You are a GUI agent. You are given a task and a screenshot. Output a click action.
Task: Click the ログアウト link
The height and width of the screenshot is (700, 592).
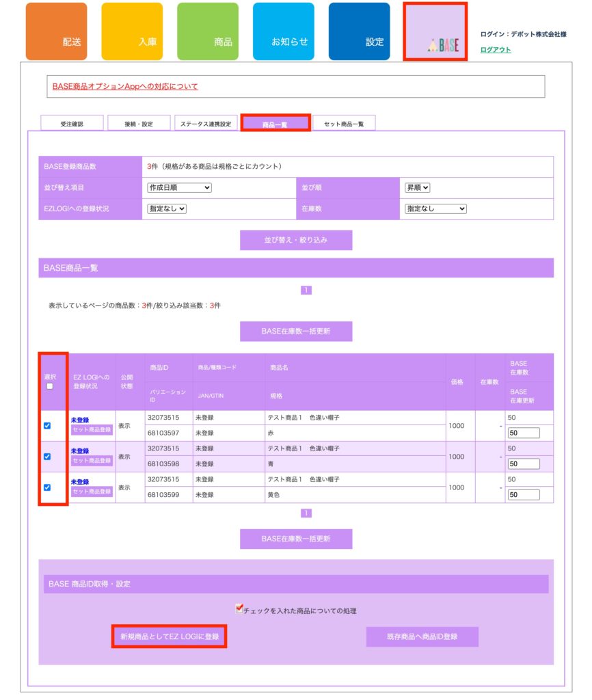pos(495,50)
